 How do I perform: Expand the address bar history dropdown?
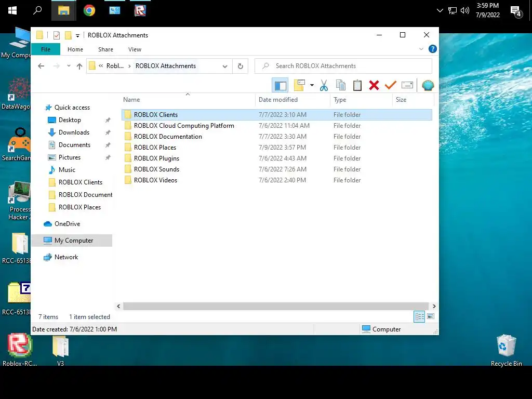pos(225,66)
